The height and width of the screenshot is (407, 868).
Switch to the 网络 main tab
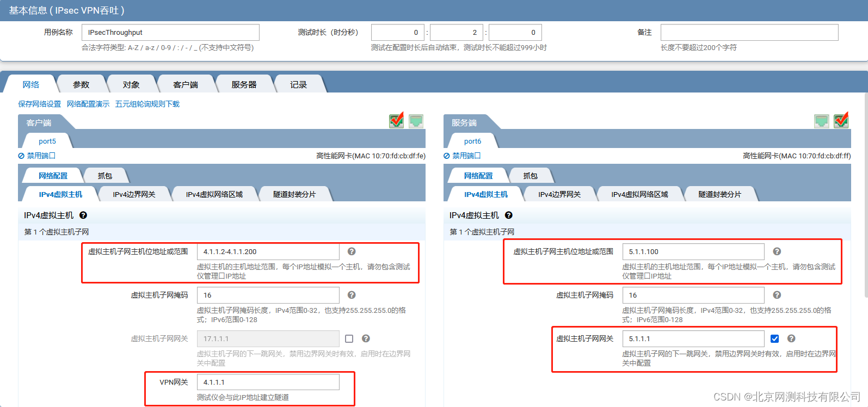click(x=31, y=84)
